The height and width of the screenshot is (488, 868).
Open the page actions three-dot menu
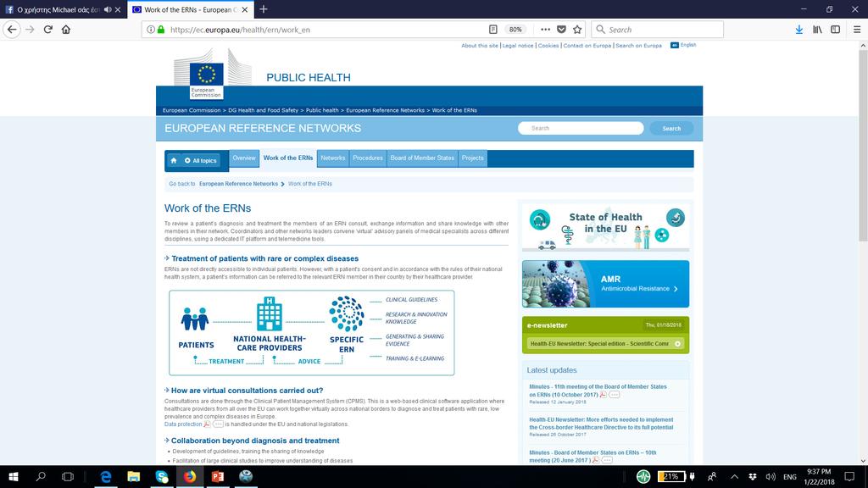pos(545,30)
